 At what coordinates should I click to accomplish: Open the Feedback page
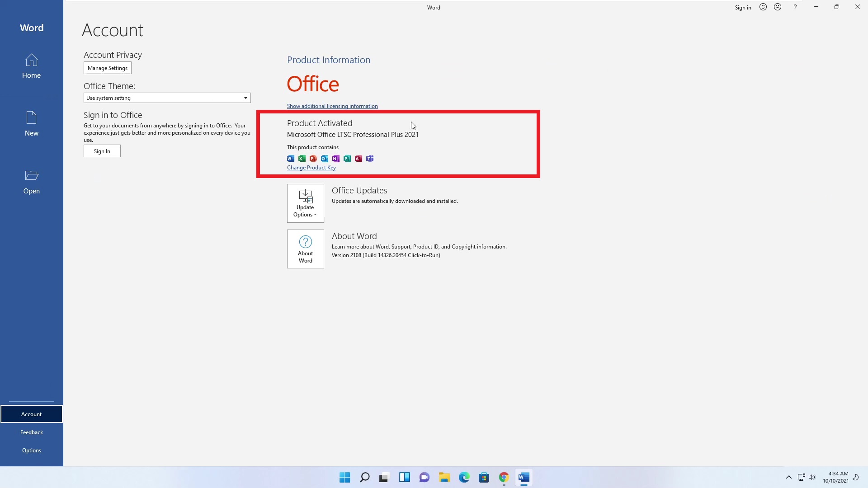pyautogui.click(x=31, y=432)
